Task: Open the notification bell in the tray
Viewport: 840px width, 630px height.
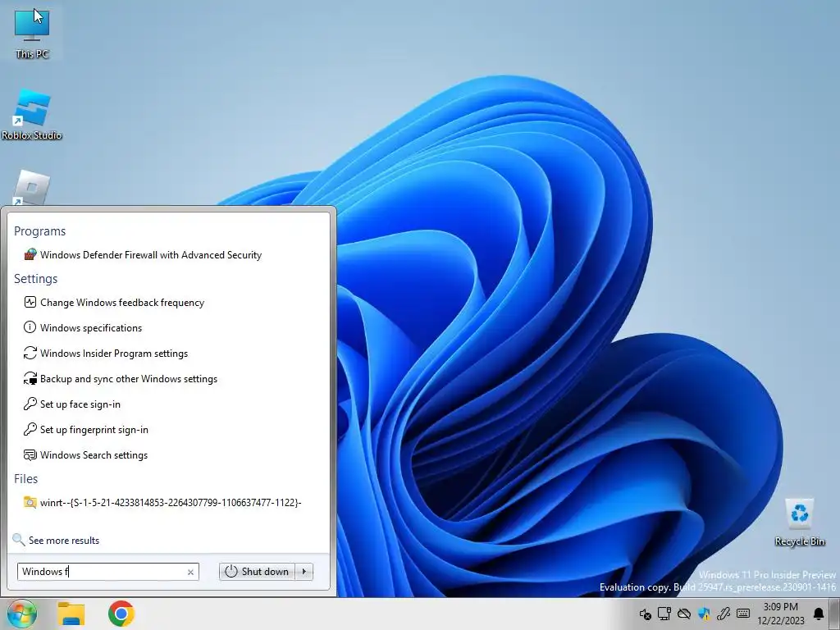Action: [819, 614]
